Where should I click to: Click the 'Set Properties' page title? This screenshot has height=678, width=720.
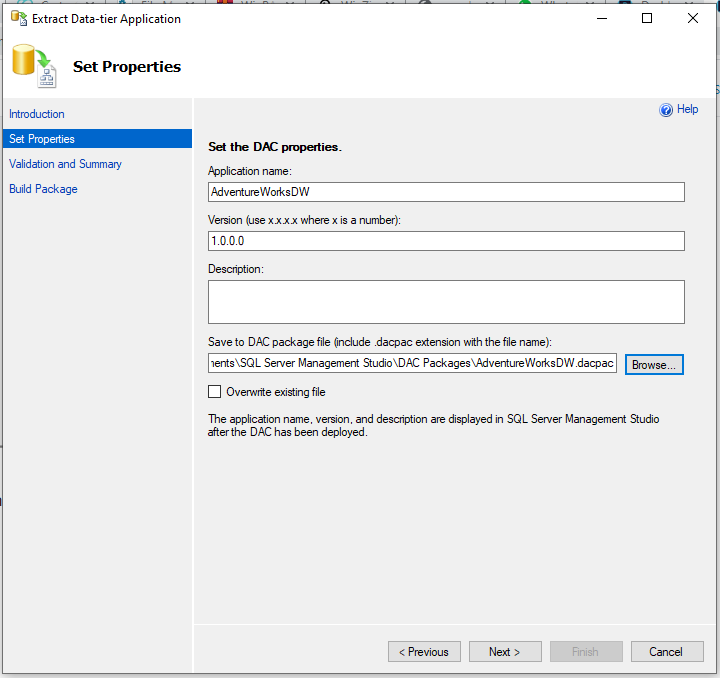127,67
